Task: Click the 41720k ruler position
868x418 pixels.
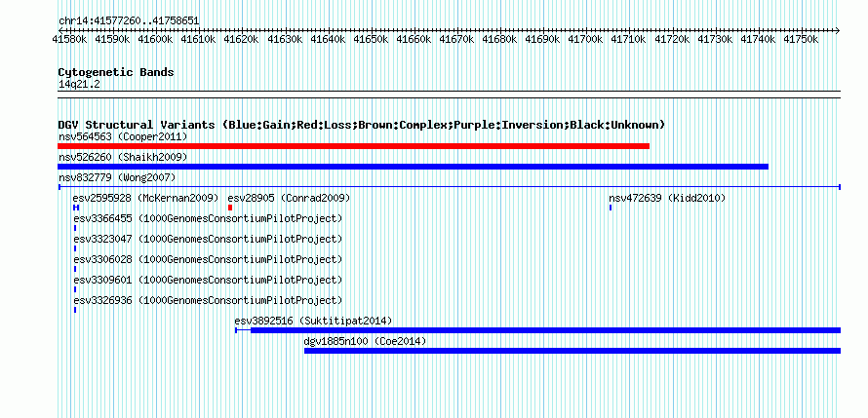Action: (x=672, y=39)
